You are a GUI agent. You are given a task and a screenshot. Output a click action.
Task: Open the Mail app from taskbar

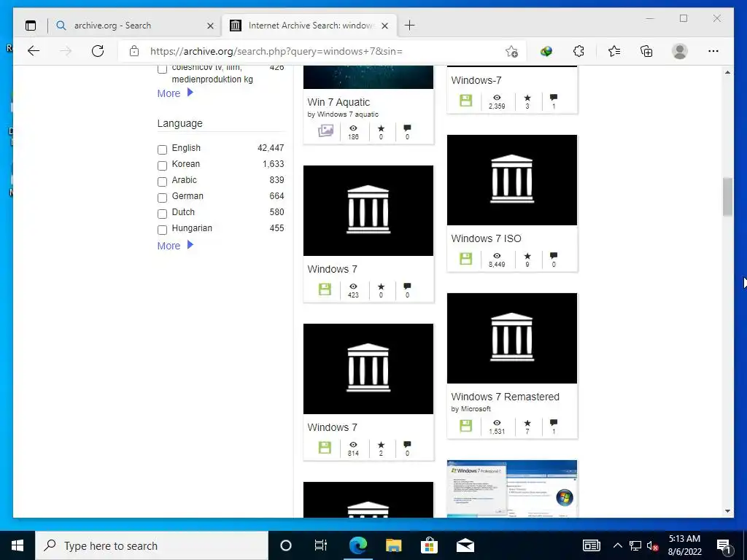[465, 545]
